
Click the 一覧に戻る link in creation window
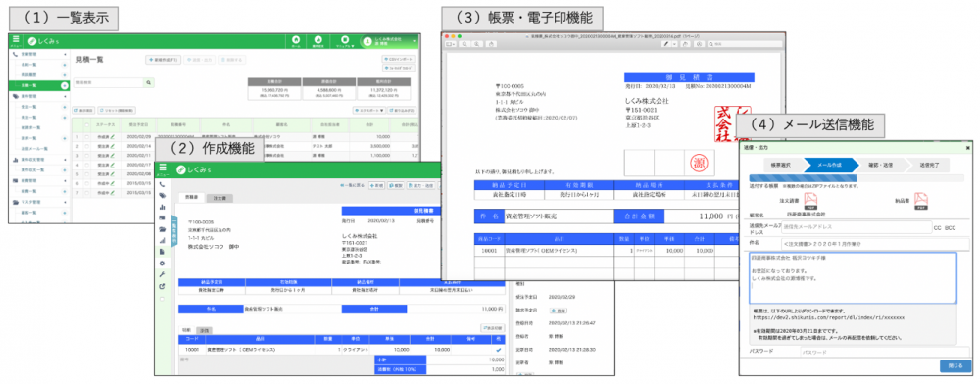[352, 185]
